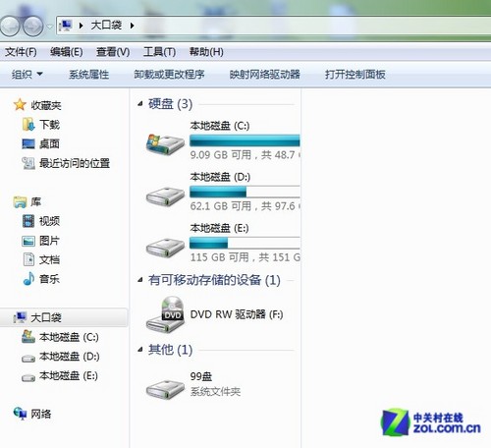Click the 收藏夹 star icon in sidebar
491x448 pixels.
coord(20,105)
